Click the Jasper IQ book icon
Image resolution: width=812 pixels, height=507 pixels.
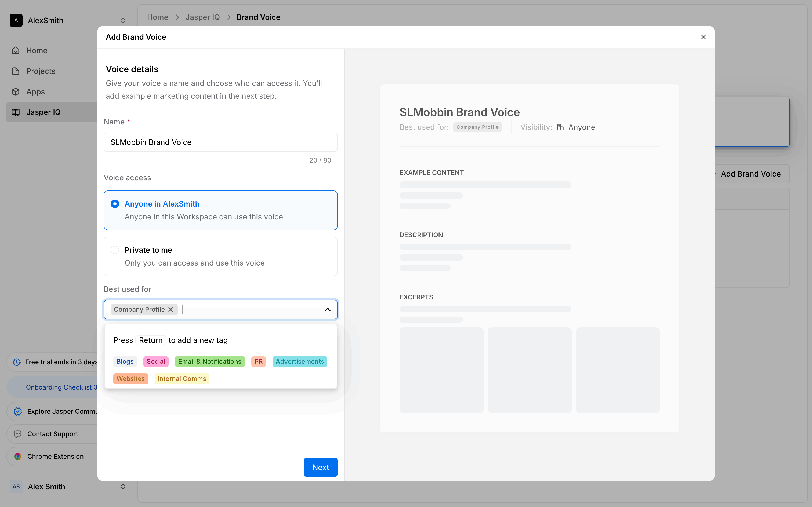pos(16,112)
